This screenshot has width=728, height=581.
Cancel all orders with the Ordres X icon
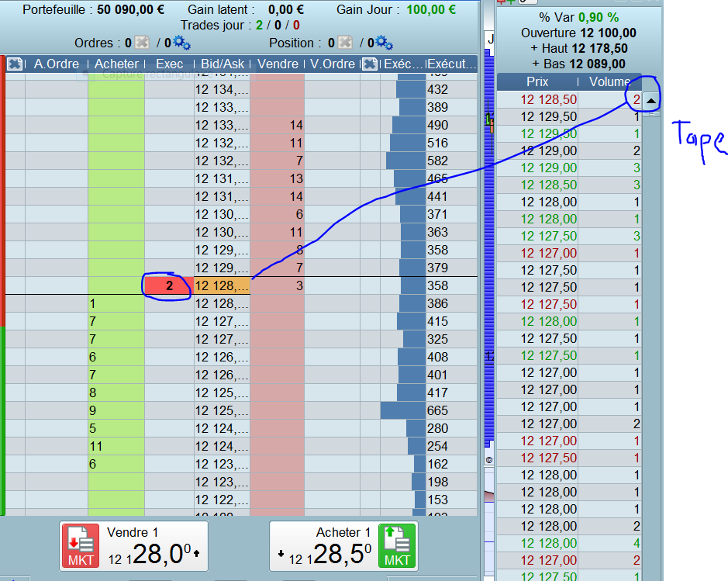coord(141,43)
